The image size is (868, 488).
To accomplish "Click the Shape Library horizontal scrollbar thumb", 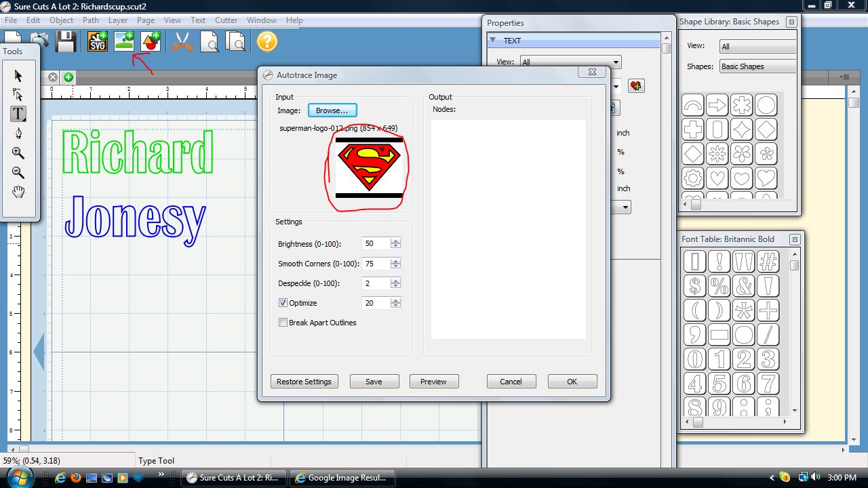I will (x=696, y=204).
